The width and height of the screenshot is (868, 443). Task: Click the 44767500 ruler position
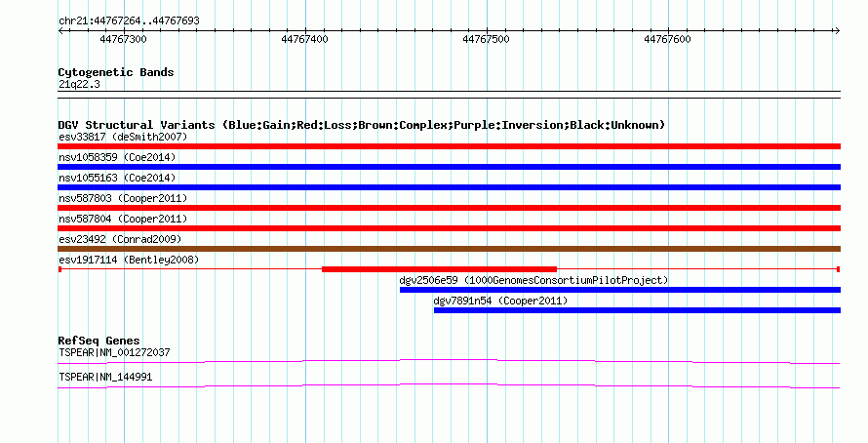pos(486,39)
